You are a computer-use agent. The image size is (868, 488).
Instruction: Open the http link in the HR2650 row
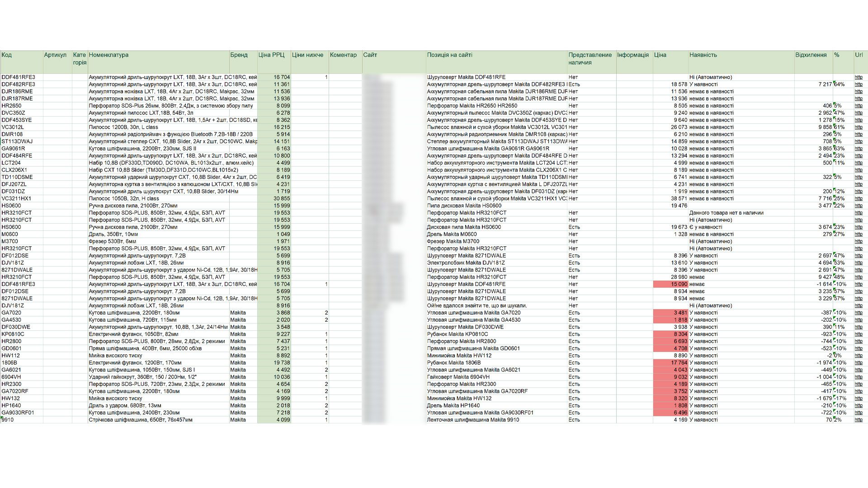coord(858,105)
